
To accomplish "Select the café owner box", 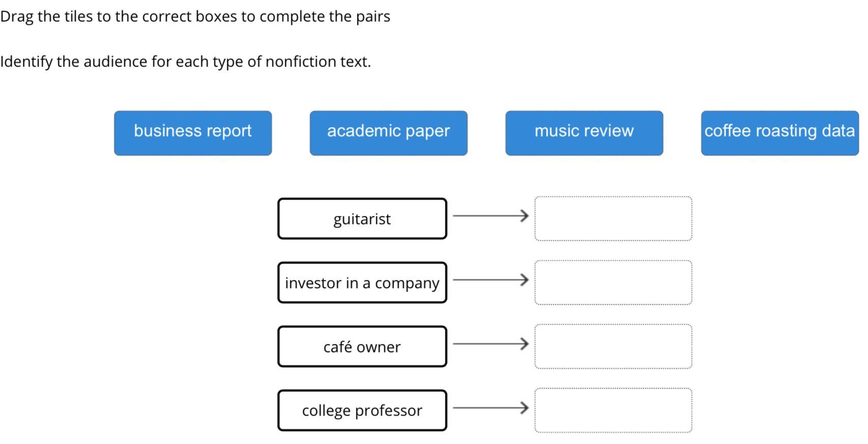I will [x=362, y=347].
